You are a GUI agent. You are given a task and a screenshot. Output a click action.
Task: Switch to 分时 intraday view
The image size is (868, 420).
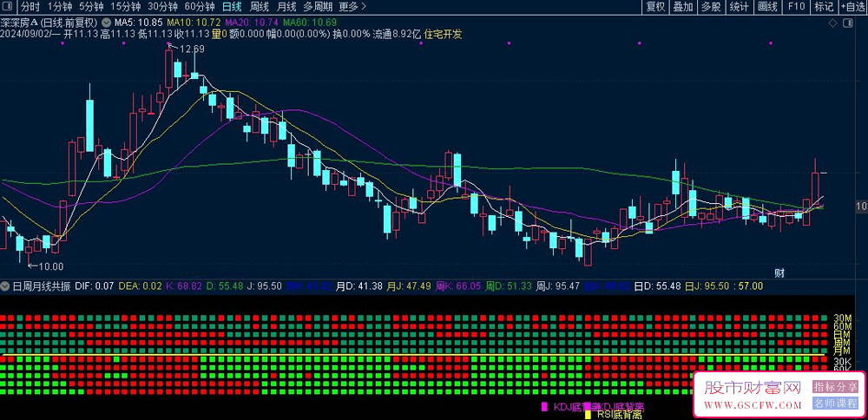tap(30, 7)
